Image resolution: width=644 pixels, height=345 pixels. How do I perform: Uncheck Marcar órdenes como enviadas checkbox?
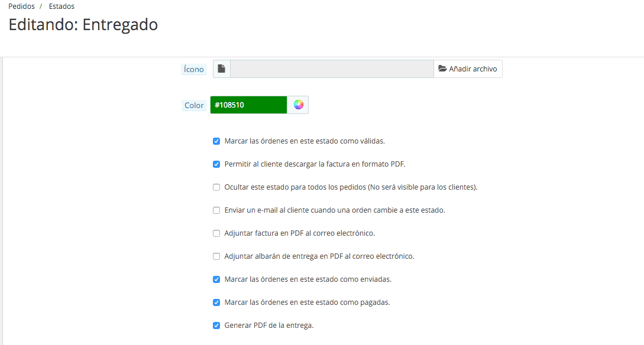(216, 279)
